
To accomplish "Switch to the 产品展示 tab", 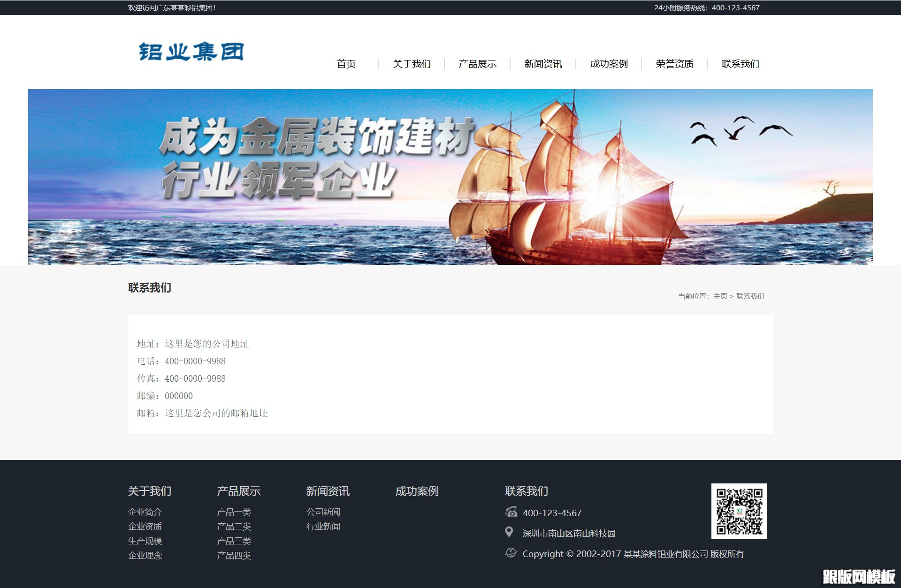I will click(478, 64).
